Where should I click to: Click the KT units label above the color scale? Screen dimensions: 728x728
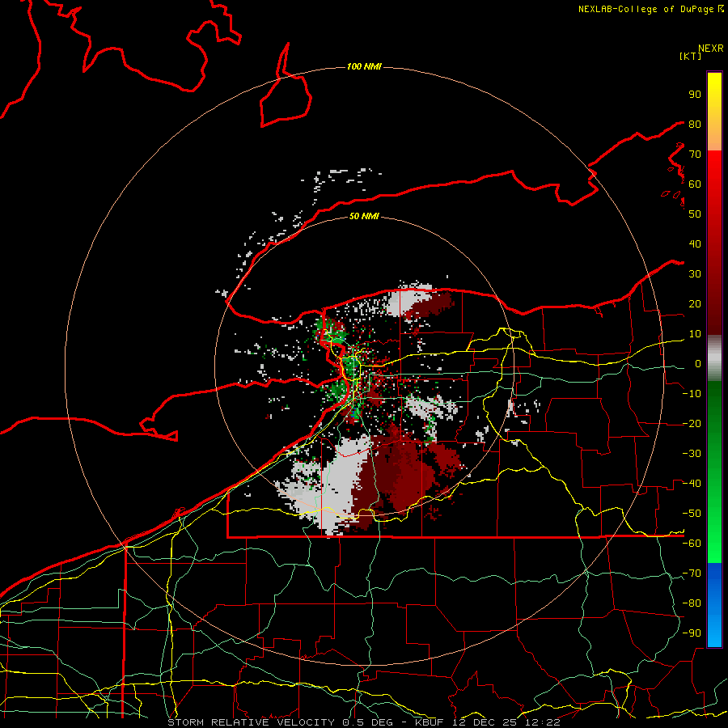pos(691,56)
